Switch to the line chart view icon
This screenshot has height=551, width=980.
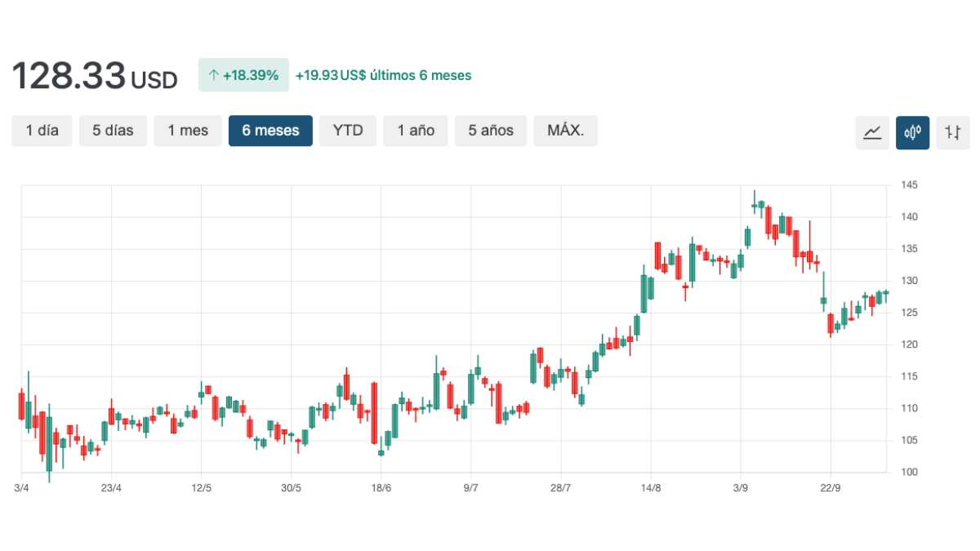click(x=872, y=132)
